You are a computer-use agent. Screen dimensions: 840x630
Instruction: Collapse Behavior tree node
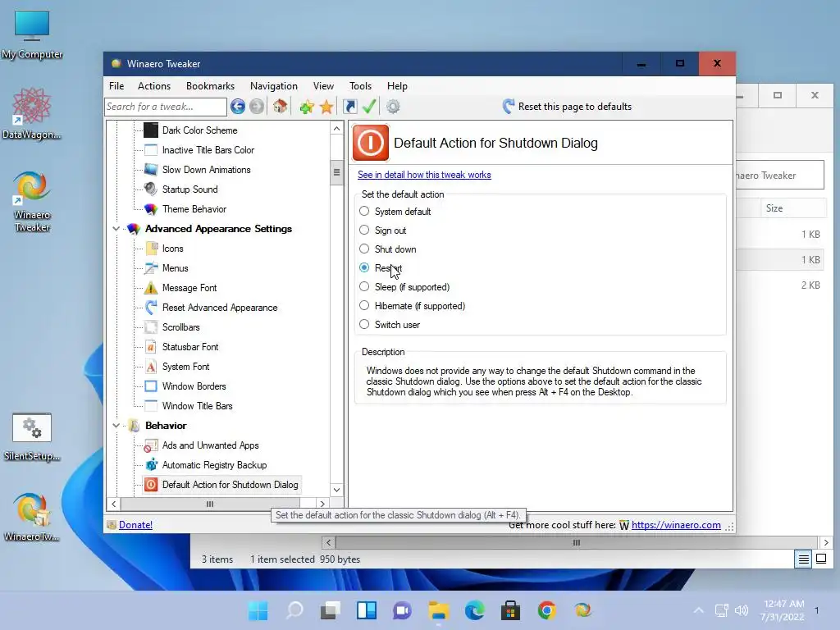116,426
